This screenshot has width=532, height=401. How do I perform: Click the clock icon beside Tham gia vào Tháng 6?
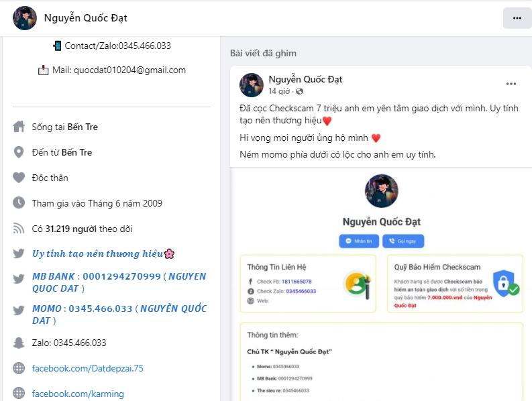[19, 203]
